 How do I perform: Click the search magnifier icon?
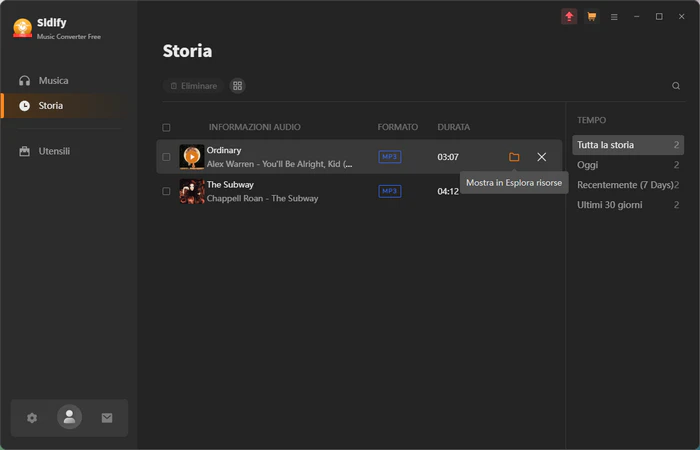click(676, 86)
